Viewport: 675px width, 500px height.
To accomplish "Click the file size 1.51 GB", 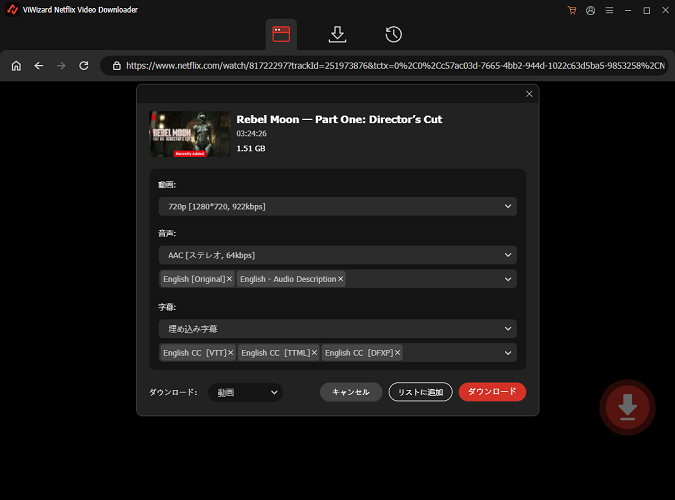I will (251, 149).
